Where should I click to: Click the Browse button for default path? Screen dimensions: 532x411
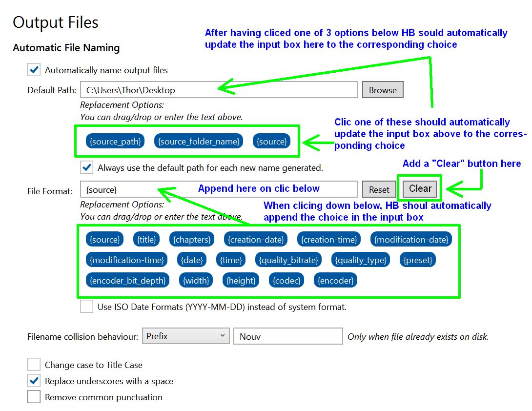pyautogui.click(x=383, y=90)
